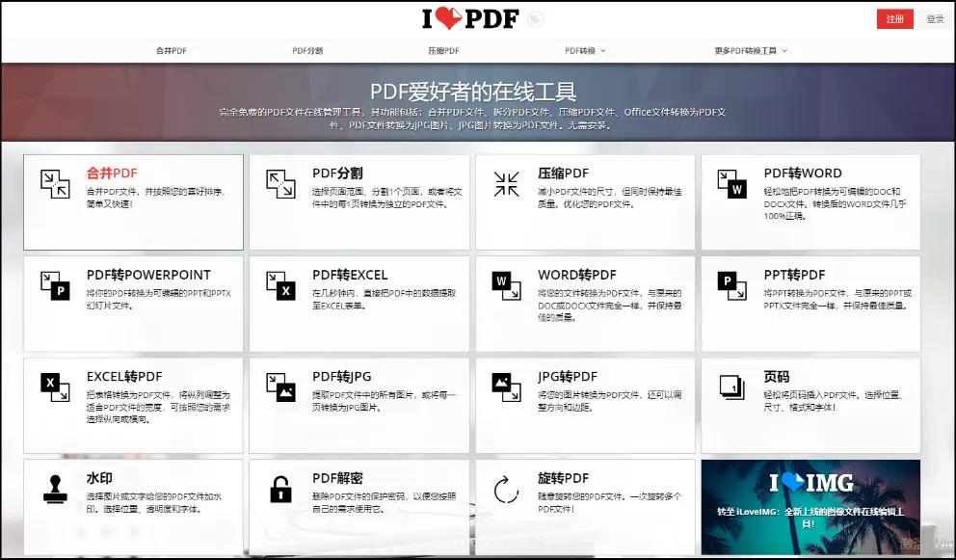Image resolution: width=956 pixels, height=560 pixels.
Task: Click the PDF转EXCEL icon
Action: [x=280, y=285]
